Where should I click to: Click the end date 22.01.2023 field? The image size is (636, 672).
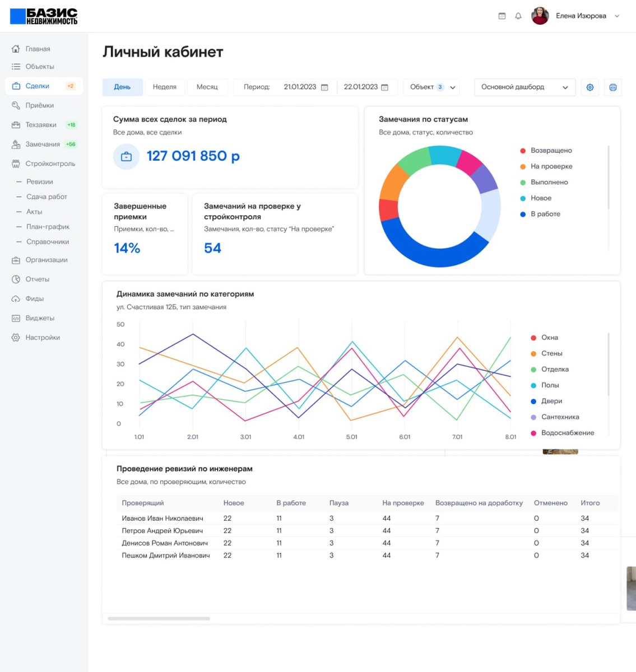[361, 87]
